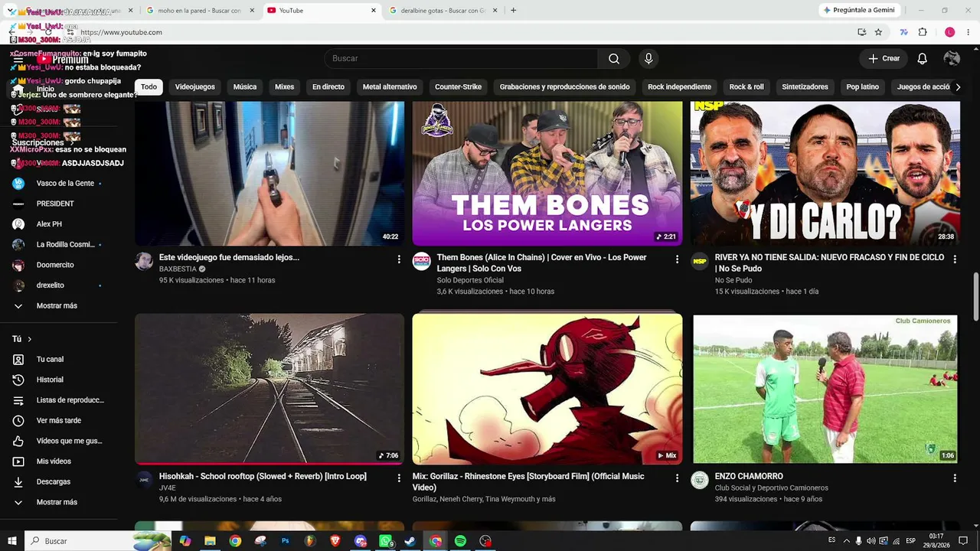The width and height of the screenshot is (980, 551).
Task: Click the page vertical scrollbar thumb
Action: (975, 296)
